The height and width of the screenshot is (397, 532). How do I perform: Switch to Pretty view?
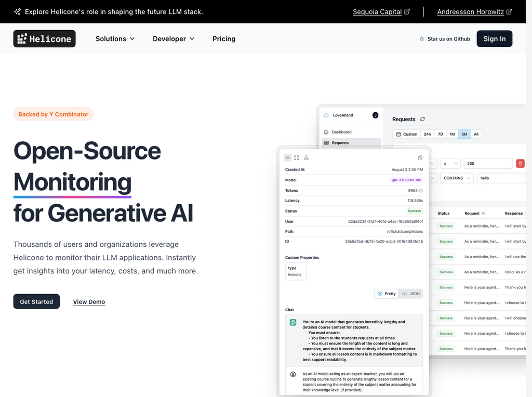387,294
